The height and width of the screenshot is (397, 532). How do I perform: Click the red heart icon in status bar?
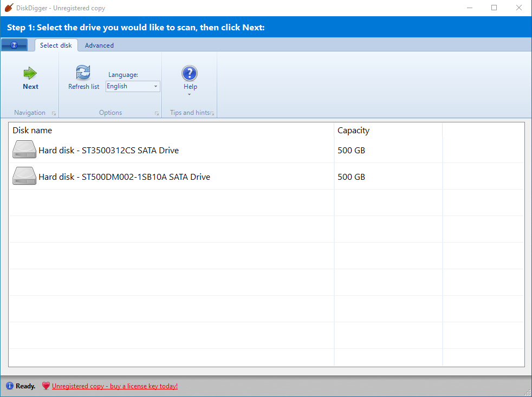click(46, 386)
